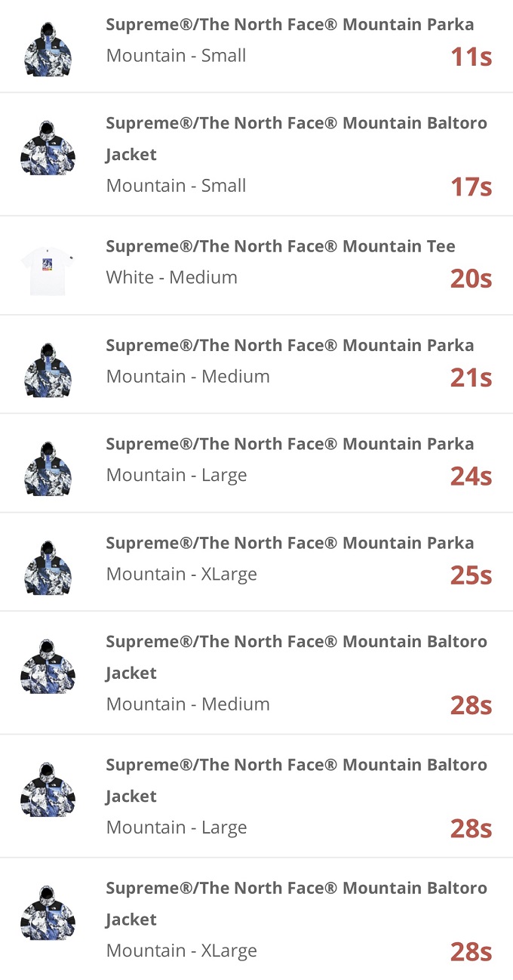Click the 24s sellout time
The width and height of the screenshot is (513, 980).
click(x=471, y=476)
